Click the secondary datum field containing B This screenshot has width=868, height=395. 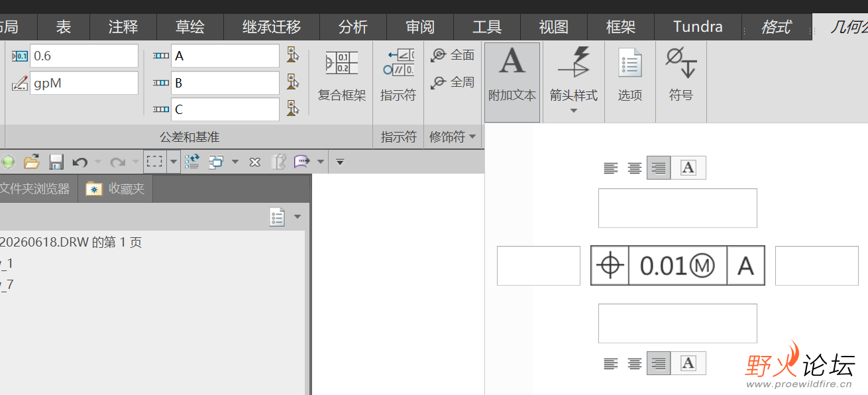(225, 83)
